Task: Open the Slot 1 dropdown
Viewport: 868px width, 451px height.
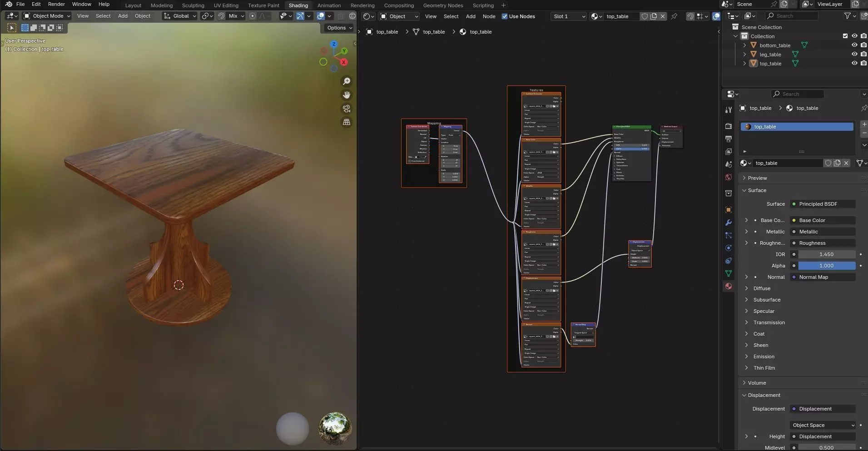Action: coord(569,16)
